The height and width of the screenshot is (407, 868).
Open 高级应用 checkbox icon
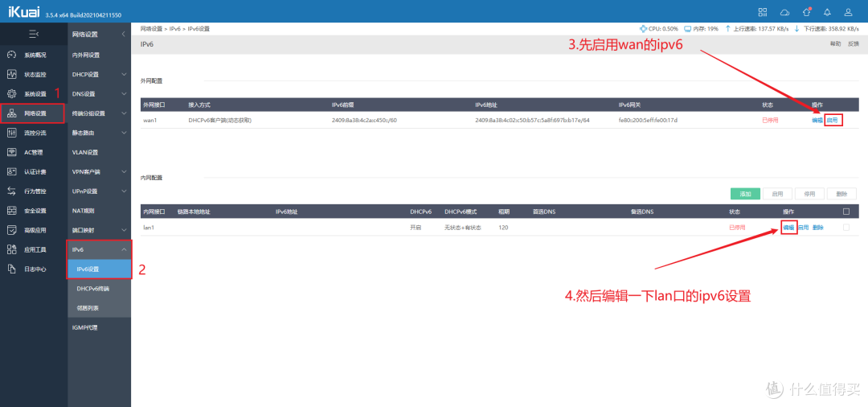[11, 230]
